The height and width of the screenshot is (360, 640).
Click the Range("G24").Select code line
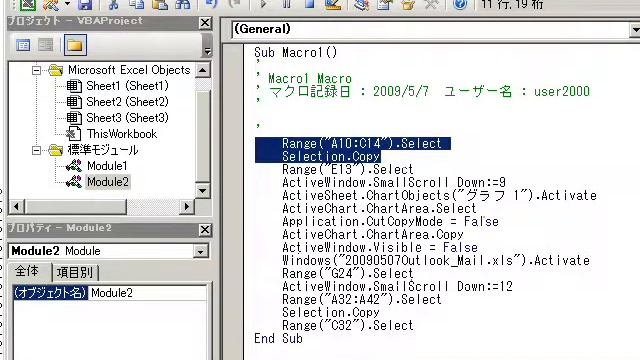point(348,273)
